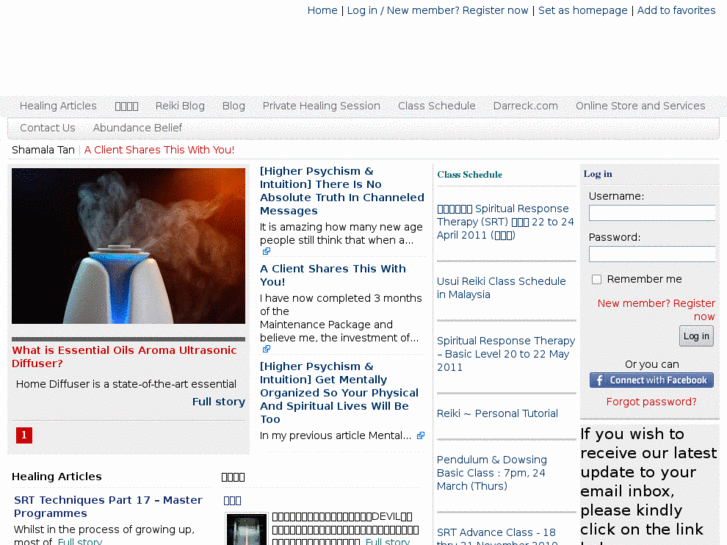Click Full story under SRT Techniques article
Screen dimensions: 727x545
click(x=80, y=541)
